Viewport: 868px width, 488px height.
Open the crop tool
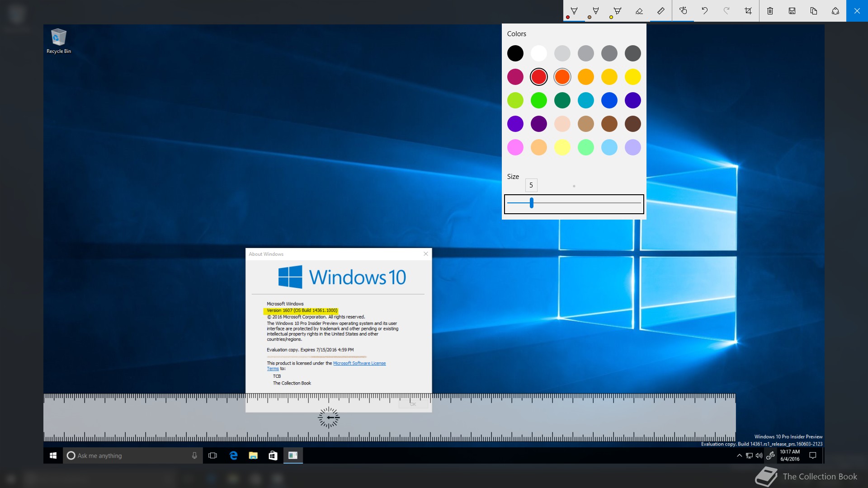coord(748,11)
